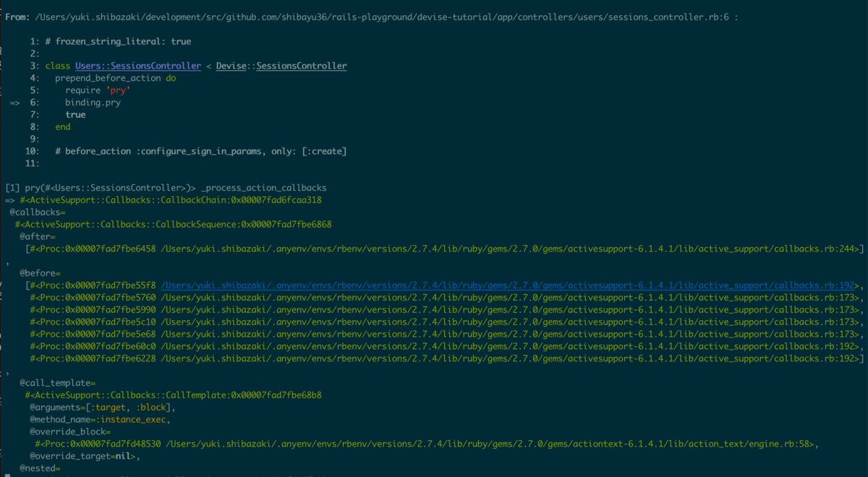868x477 pixels.
Task: Click the CallTemplate:0x00007fad7fbe68b8 line
Action: click(x=174, y=395)
